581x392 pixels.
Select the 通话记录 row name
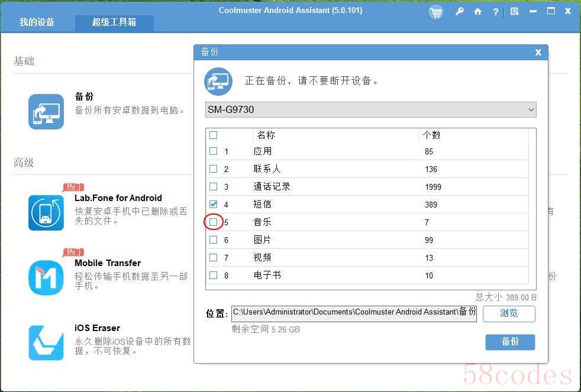[x=272, y=187]
